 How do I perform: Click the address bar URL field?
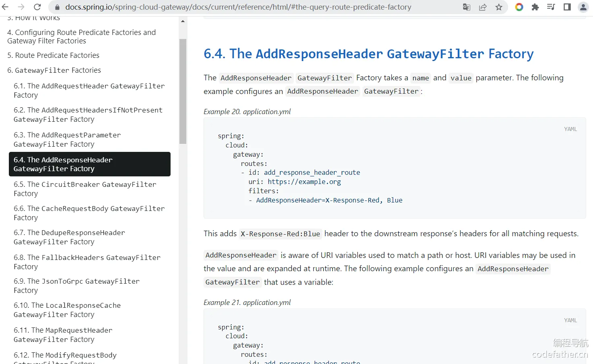[238, 7]
